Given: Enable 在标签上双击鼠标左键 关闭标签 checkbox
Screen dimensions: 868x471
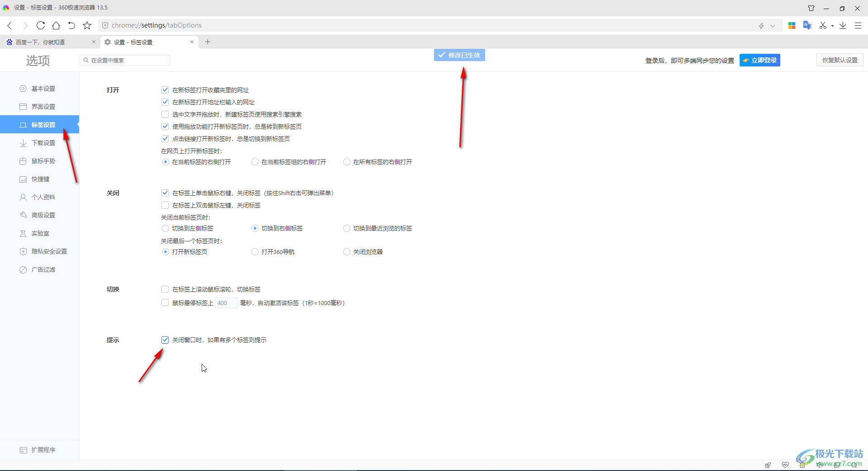Looking at the screenshot, I should (165, 205).
